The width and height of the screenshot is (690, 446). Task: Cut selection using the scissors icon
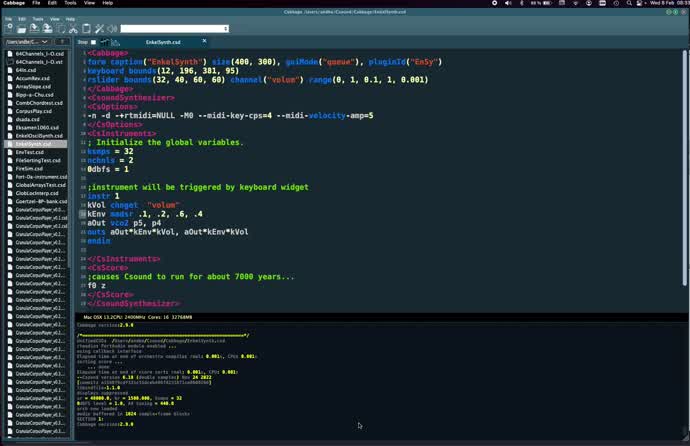[73, 29]
